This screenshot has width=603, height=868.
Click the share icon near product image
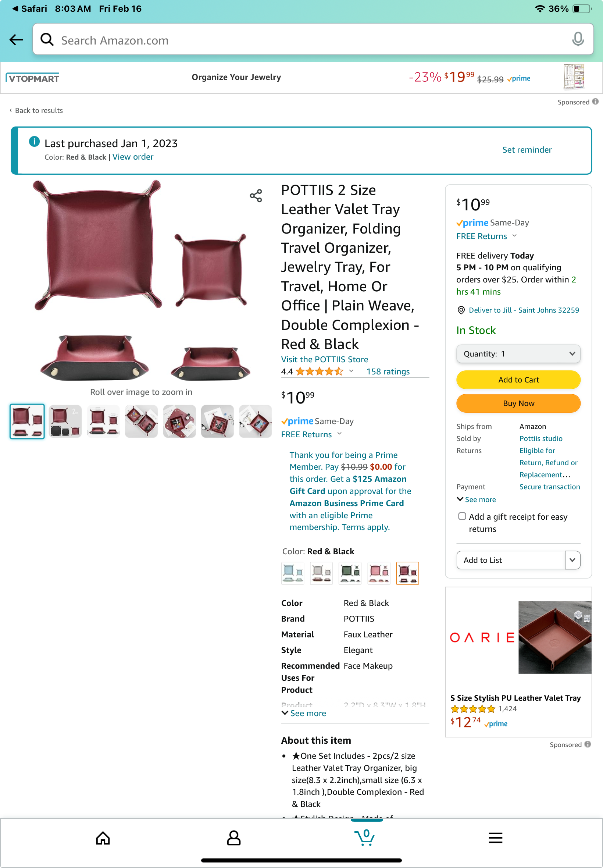coord(256,196)
